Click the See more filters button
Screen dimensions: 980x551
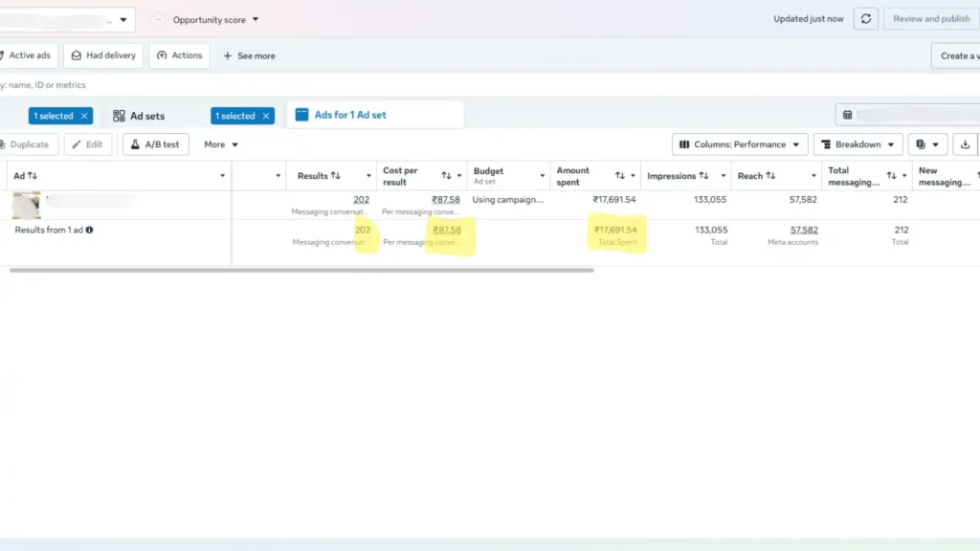[x=249, y=55]
